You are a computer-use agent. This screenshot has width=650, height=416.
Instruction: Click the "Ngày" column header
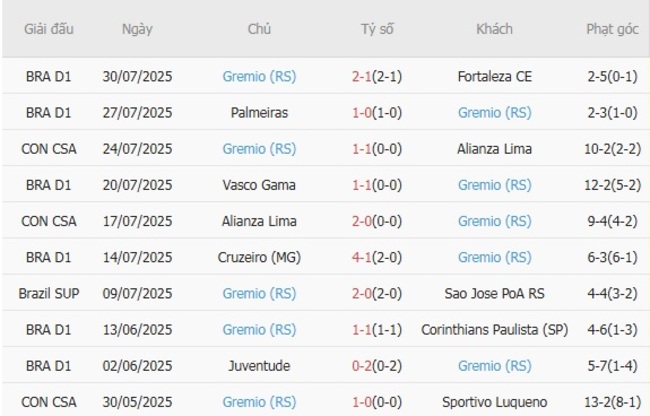pos(137,29)
